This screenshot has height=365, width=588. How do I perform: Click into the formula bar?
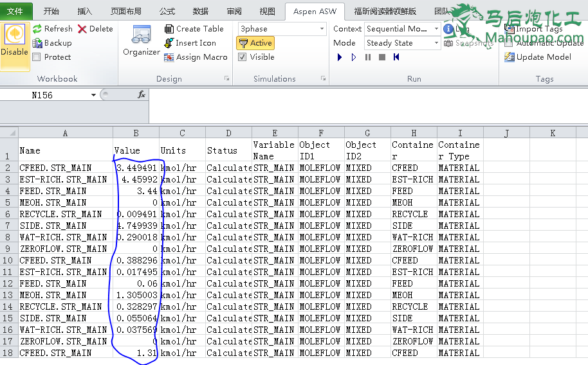(x=367, y=105)
